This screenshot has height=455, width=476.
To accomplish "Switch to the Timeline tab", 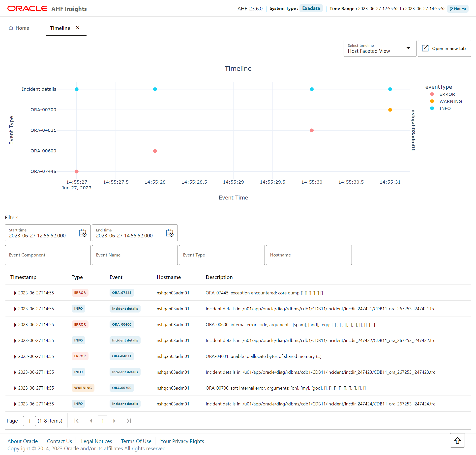I will pos(60,28).
